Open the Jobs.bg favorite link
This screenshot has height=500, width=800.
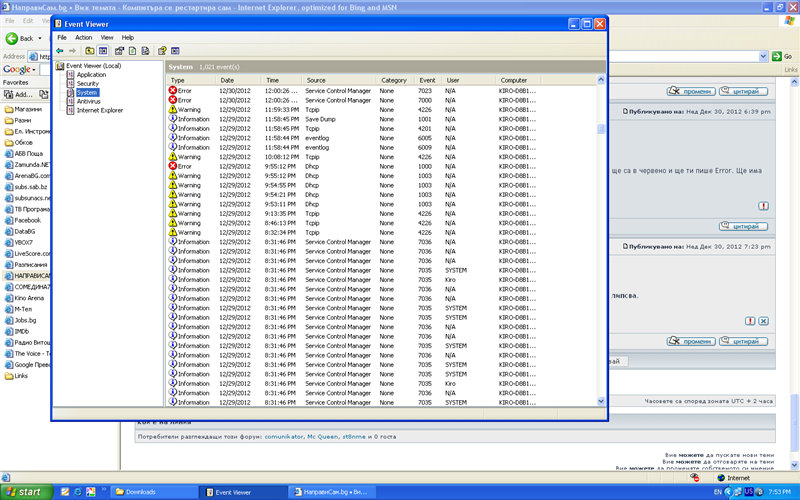(21, 320)
